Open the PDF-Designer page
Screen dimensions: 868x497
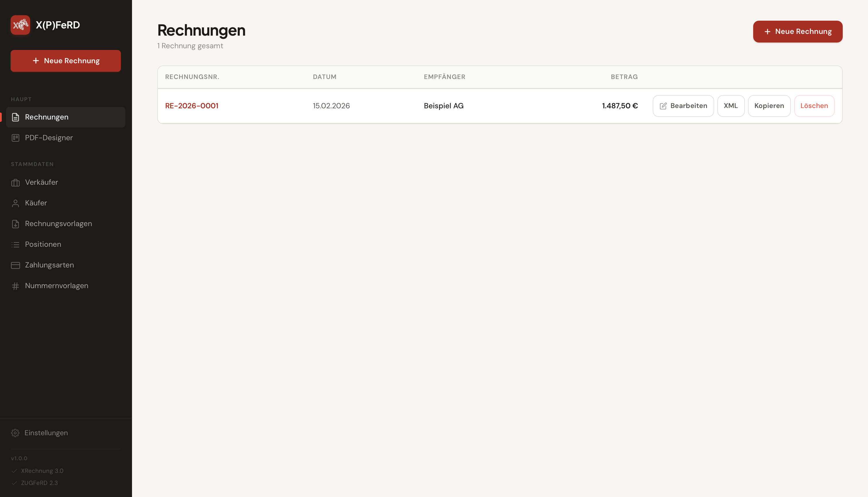click(66, 138)
